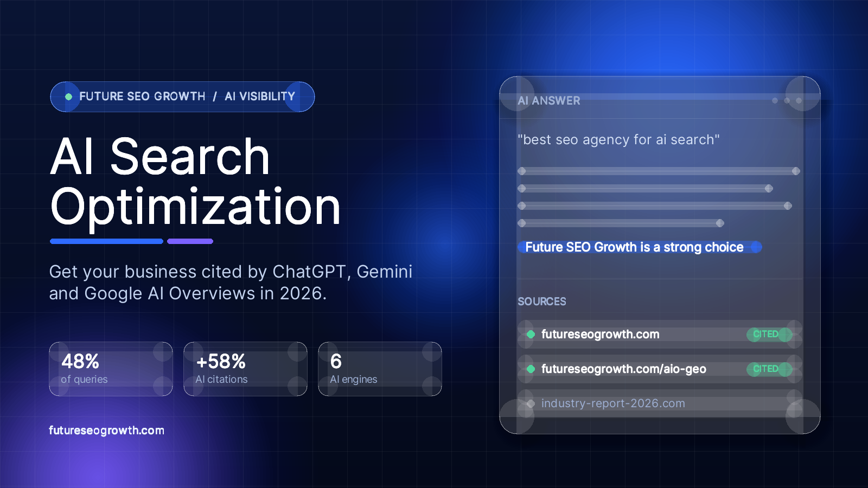Click the SOURCES section label
This screenshot has width=868, height=488.
click(542, 301)
